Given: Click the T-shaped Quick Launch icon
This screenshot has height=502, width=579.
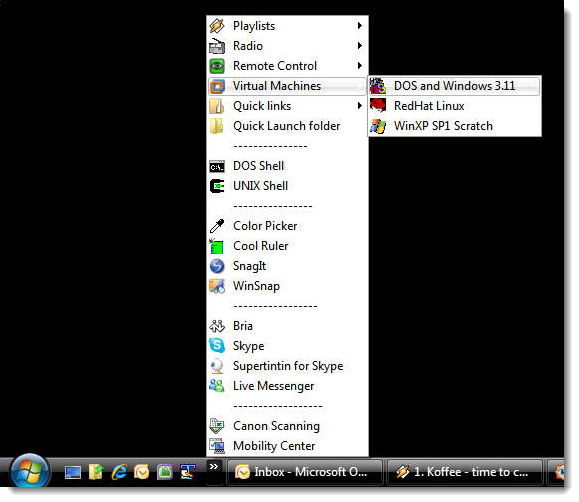Looking at the screenshot, I should (188, 472).
